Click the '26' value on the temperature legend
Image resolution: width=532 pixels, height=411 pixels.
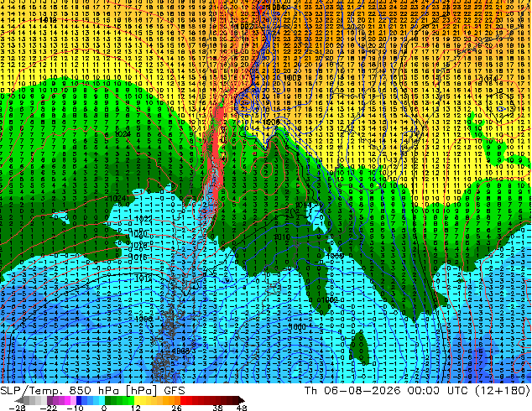tap(176, 408)
